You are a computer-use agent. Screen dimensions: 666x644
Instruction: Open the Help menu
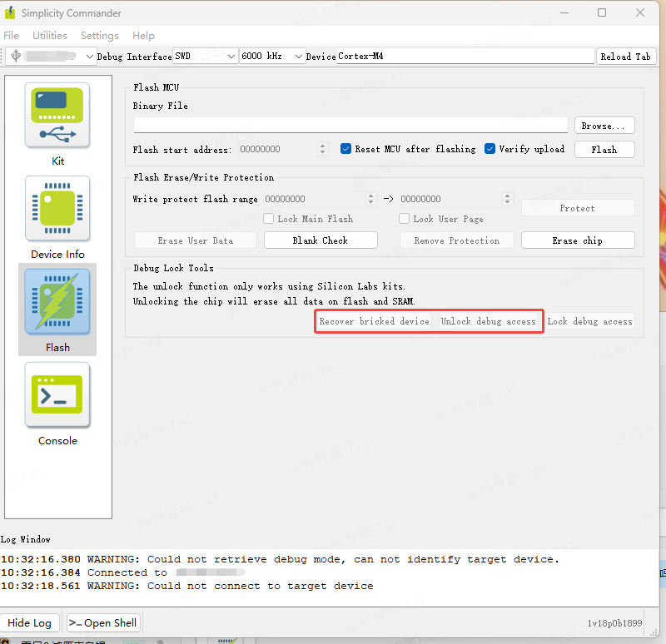pyautogui.click(x=143, y=35)
